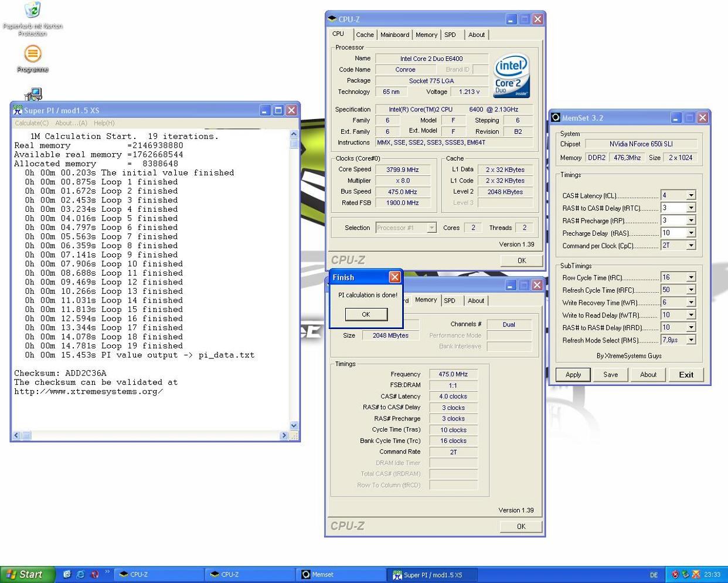Click the first quick launch icon beside Start

point(67,575)
